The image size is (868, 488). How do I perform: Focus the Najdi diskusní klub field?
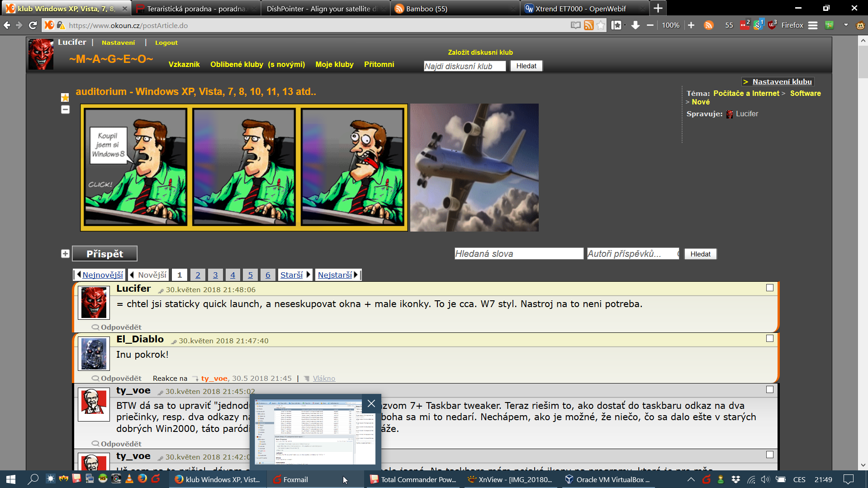click(465, 66)
